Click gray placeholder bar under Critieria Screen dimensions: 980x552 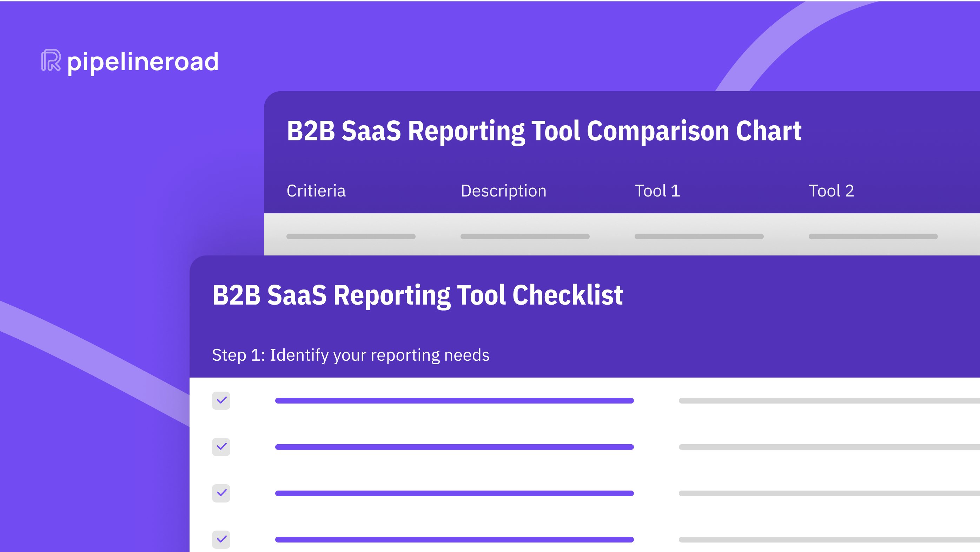click(351, 236)
